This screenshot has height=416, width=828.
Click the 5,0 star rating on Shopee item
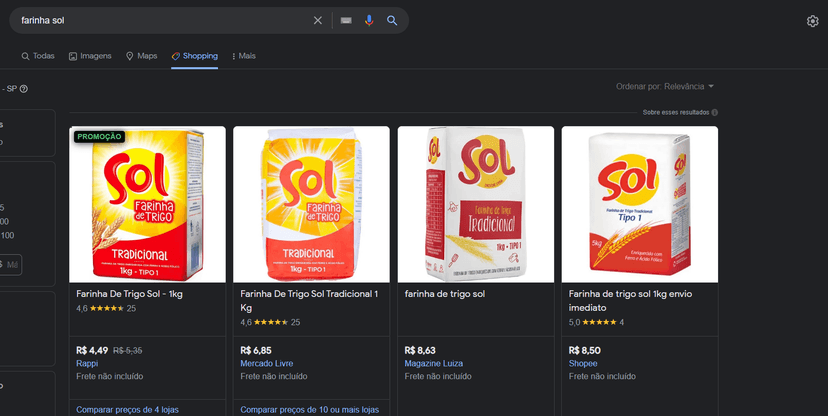coord(596,322)
